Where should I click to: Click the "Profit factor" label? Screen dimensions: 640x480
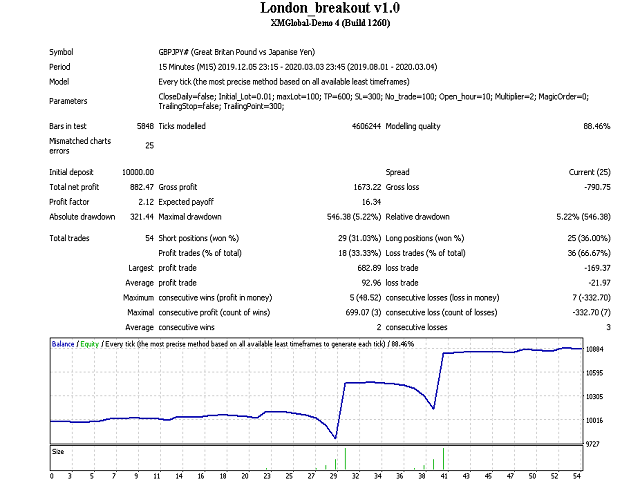69,202
